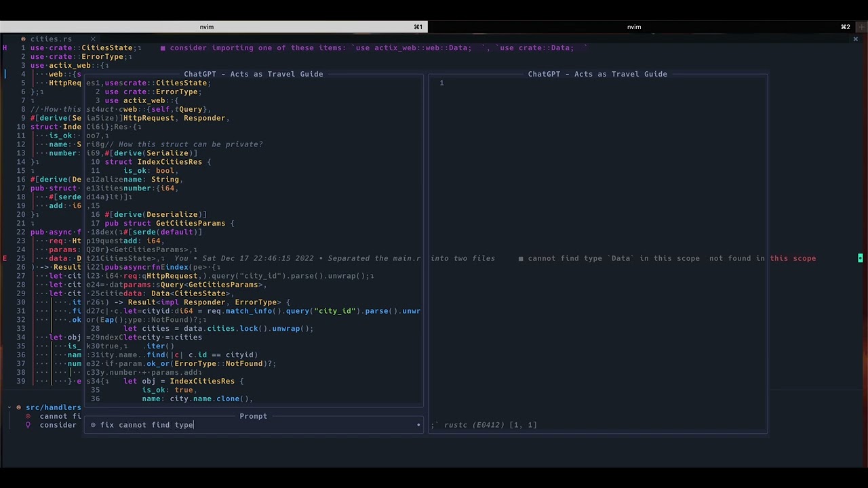Click 'let cities = data.cities.lock().unwrap();' line
The width and height of the screenshot is (868, 488).
(218, 328)
